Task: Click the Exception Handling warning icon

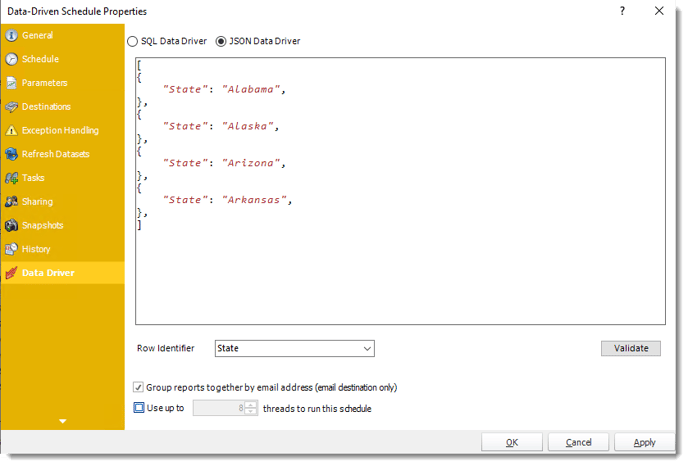Action: point(11,130)
